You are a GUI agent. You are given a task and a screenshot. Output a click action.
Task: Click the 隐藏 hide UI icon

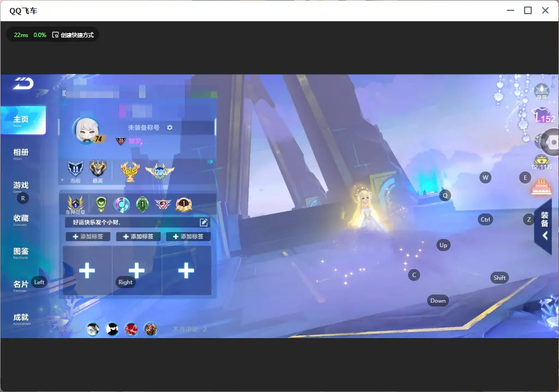(x=542, y=91)
